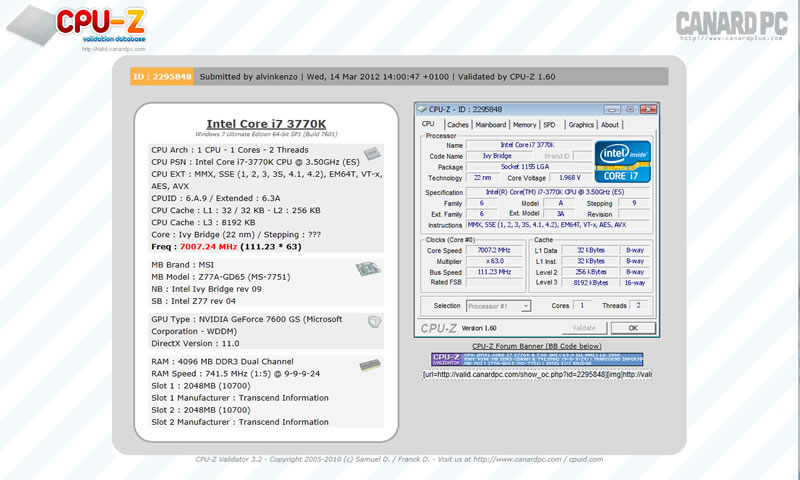This screenshot has height=480, width=800.
Task: Click the Package Socket 1155 LGA field
Action: (x=529, y=167)
